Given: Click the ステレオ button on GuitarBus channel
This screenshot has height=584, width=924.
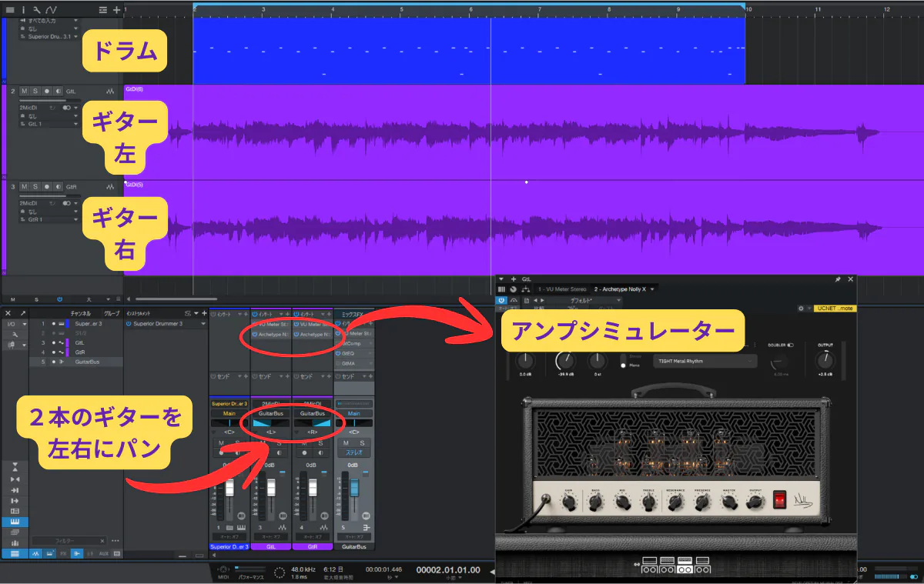Looking at the screenshot, I should (x=353, y=453).
